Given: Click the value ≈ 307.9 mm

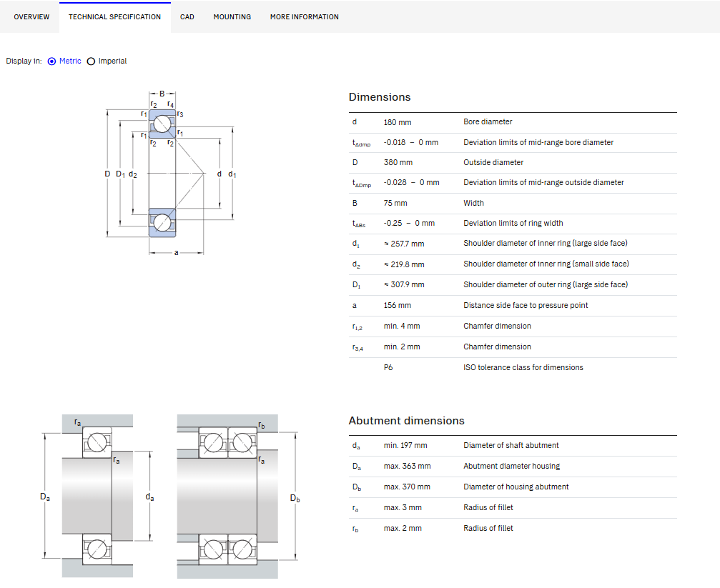Looking at the screenshot, I should (404, 284).
